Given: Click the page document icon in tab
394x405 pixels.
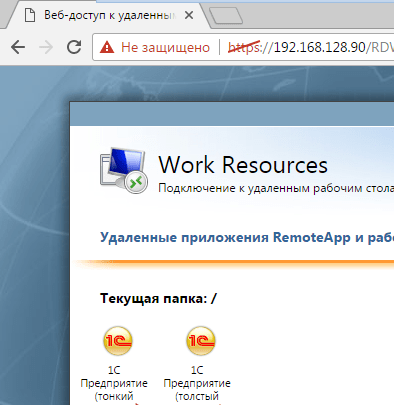Looking at the screenshot, I should [30, 15].
